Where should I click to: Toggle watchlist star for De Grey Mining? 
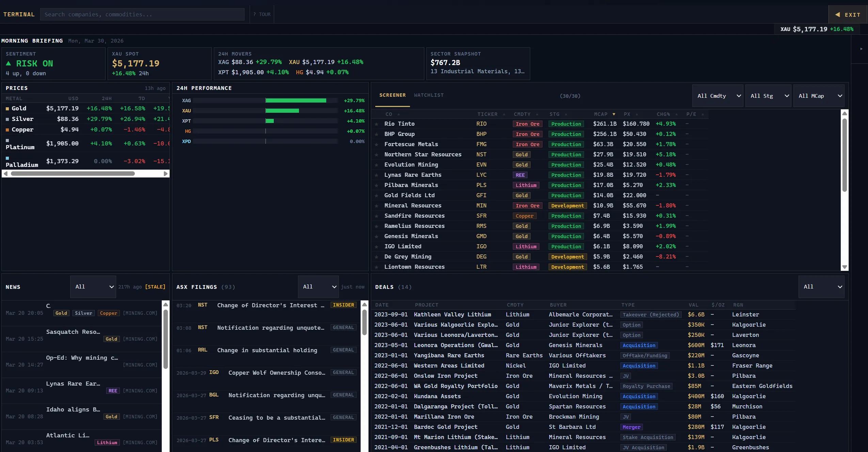pyautogui.click(x=376, y=257)
